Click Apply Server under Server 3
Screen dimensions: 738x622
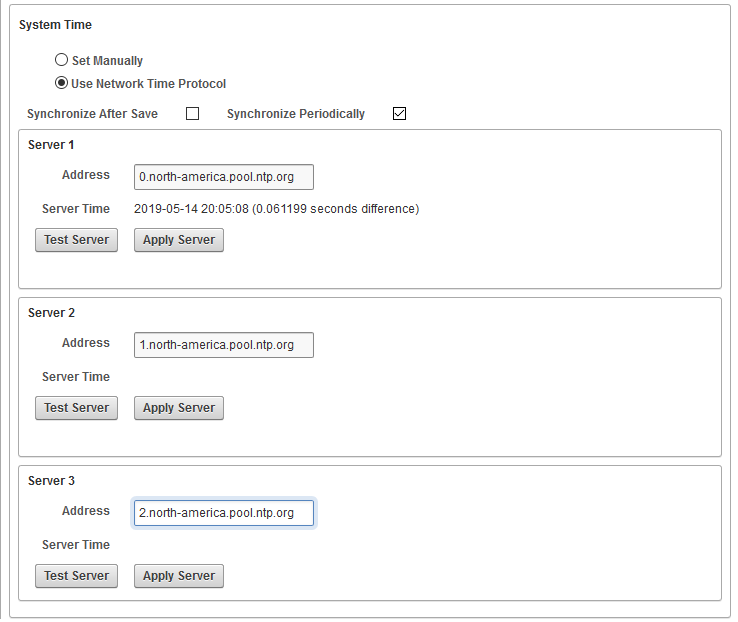point(178,576)
